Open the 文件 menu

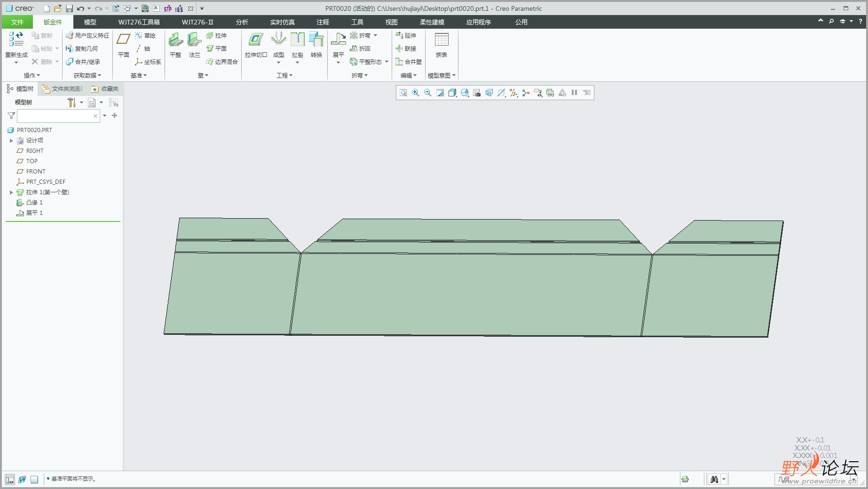(17, 22)
